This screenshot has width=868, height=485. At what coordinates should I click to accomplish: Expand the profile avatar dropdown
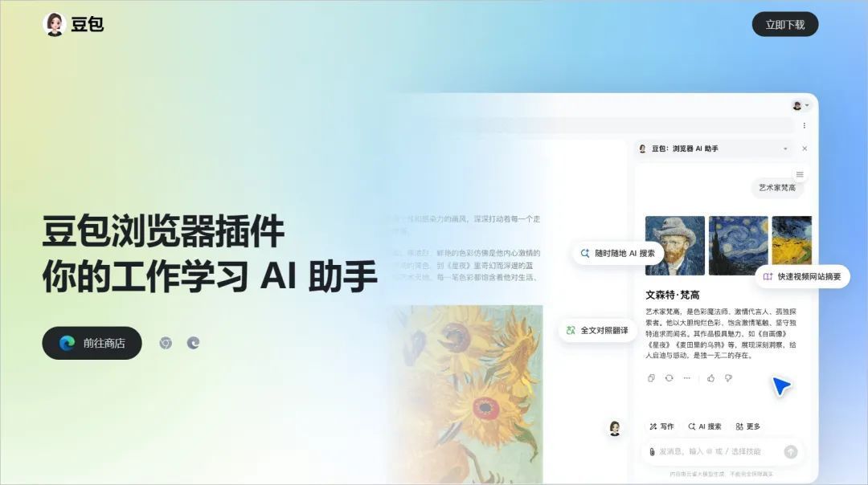(800, 106)
